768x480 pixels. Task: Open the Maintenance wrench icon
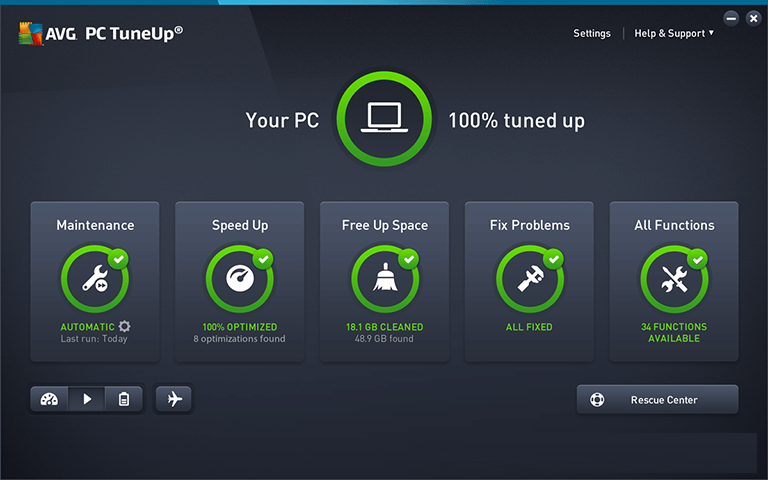click(x=95, y=279)
